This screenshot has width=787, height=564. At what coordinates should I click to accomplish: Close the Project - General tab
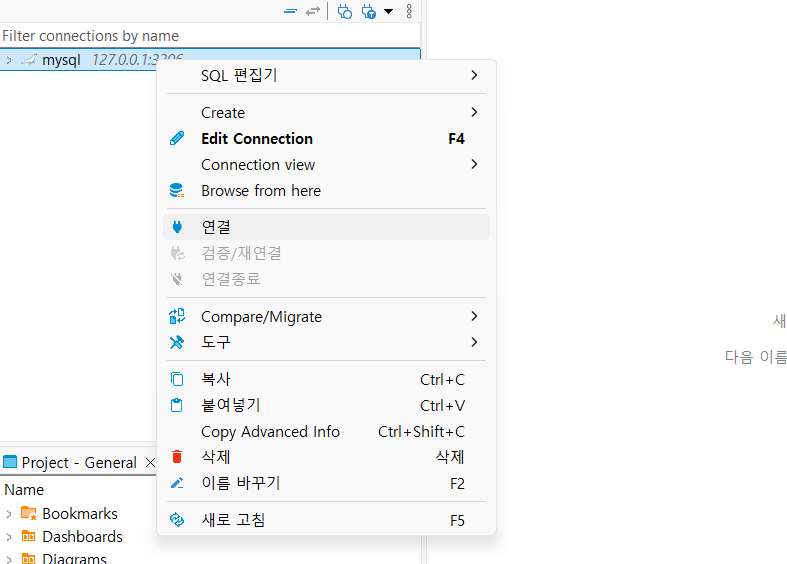(x=150, y=462)
